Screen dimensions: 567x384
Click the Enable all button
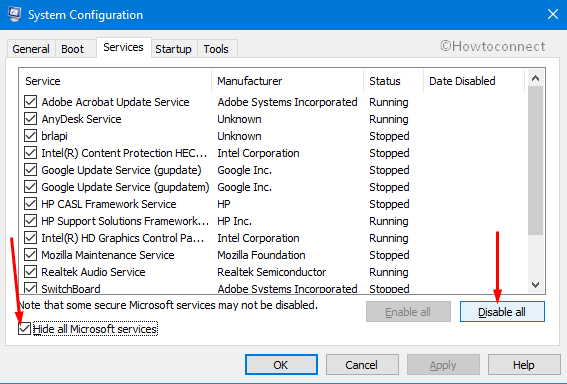(x=408, y=311)
